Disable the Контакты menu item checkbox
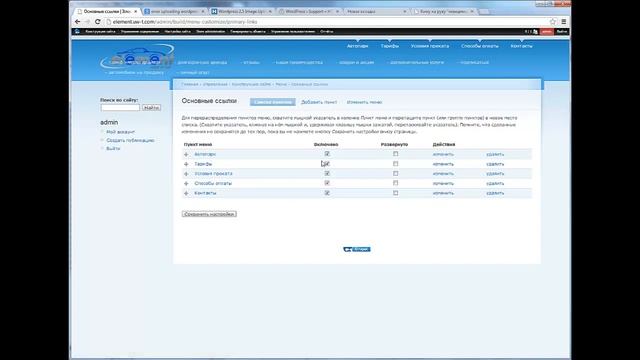Viewport: 640px width, 360px height. (327, 193)
